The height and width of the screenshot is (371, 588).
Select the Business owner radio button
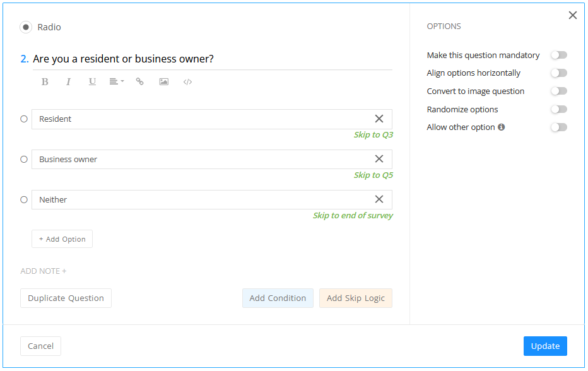[x=24, y=159]
